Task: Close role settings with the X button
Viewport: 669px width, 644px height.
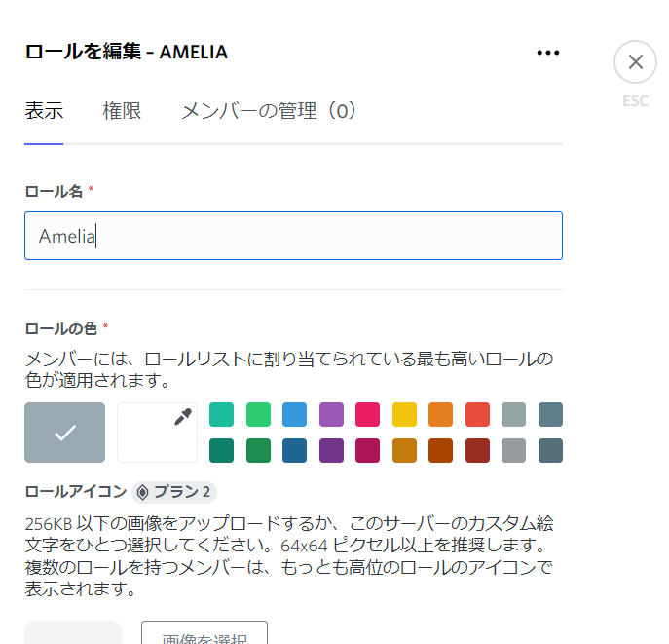Action: point(635,62)
